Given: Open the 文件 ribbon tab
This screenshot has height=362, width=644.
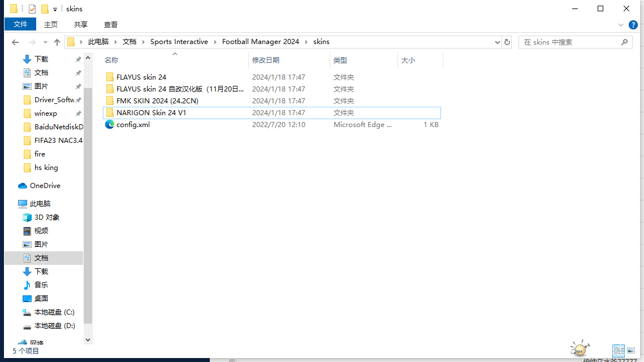Looking at the screenshot, I should tap(20, 24).
